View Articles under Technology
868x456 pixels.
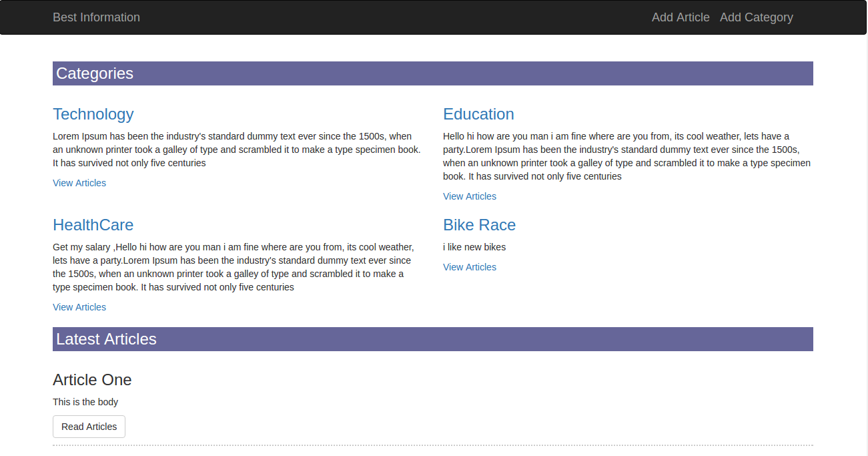click(x=79, y=183)
